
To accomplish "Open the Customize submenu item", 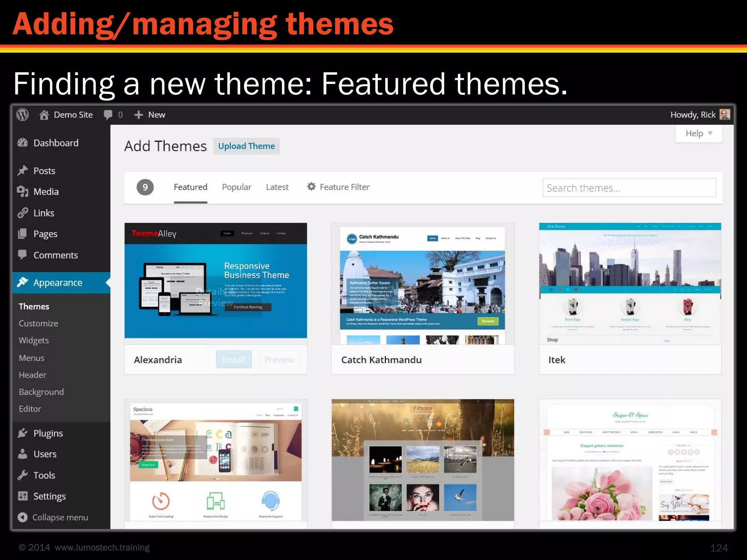I will (x=38, y=323).
